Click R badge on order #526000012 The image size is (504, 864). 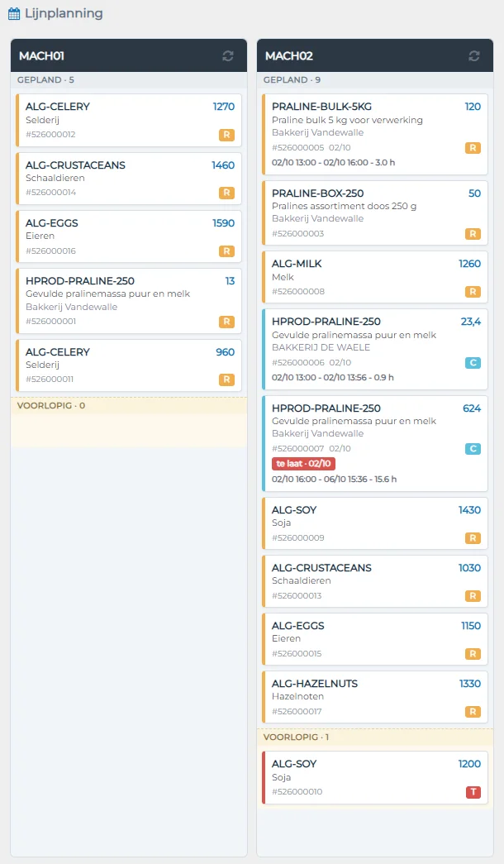coord(226,135)
